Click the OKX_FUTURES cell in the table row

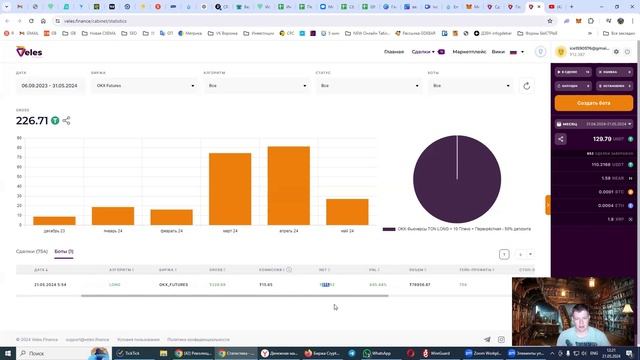coord(173,284)
